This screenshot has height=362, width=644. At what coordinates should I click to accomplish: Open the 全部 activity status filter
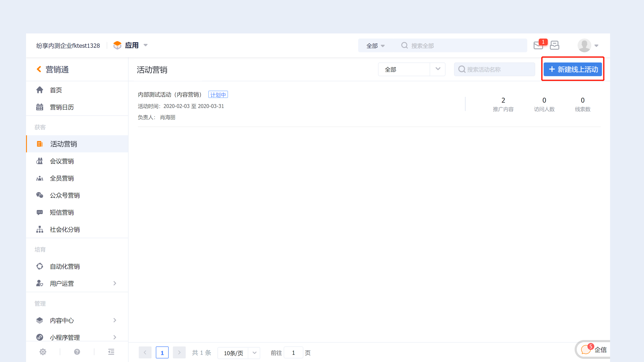411,69
